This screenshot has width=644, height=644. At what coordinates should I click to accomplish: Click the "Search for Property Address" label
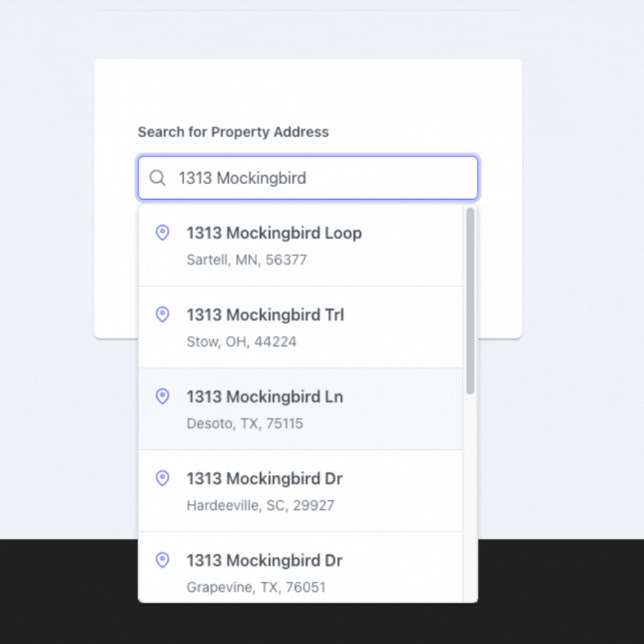pyautogui.click(x=233, y=132)
